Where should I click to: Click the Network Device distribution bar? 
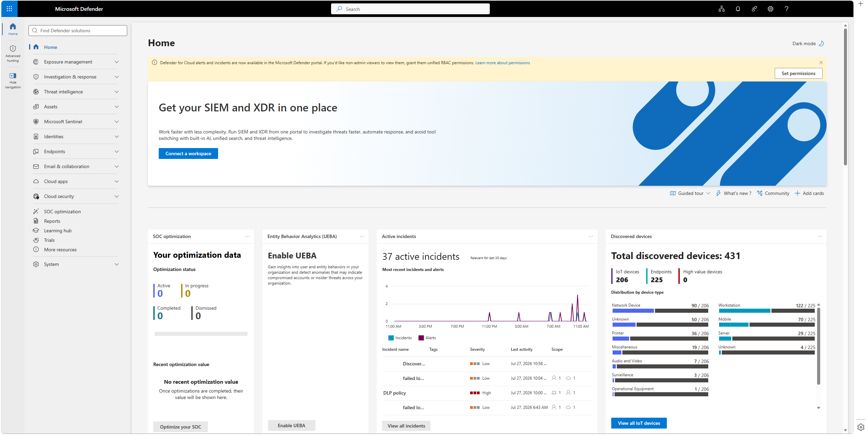tap(660, 311)
